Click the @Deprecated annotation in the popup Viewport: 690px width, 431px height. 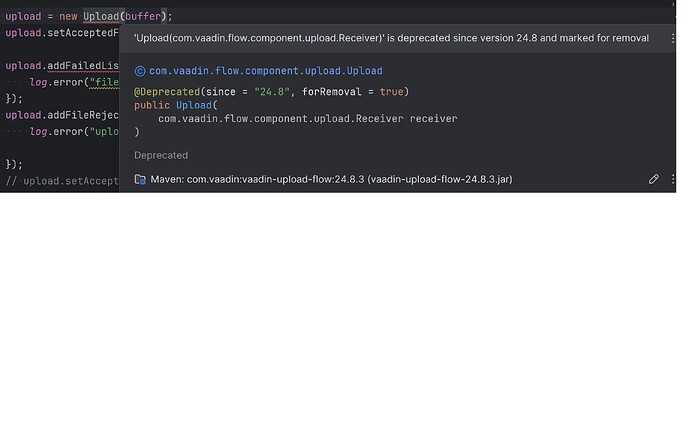coord(167,92)
